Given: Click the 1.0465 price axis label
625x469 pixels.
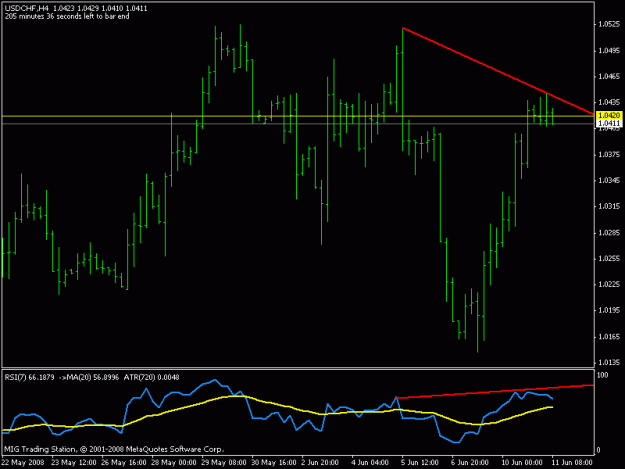Looking at the screenshot, I should tap(609, 76).
